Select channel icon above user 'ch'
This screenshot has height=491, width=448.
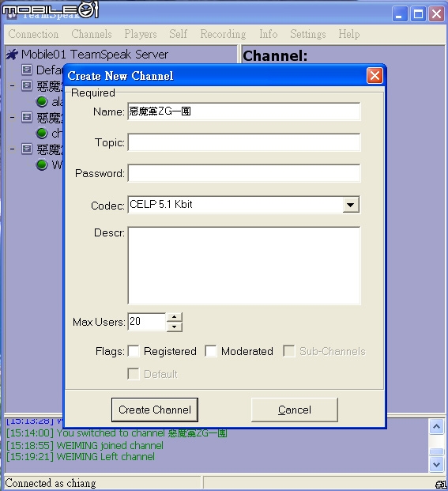pos(27,118)
